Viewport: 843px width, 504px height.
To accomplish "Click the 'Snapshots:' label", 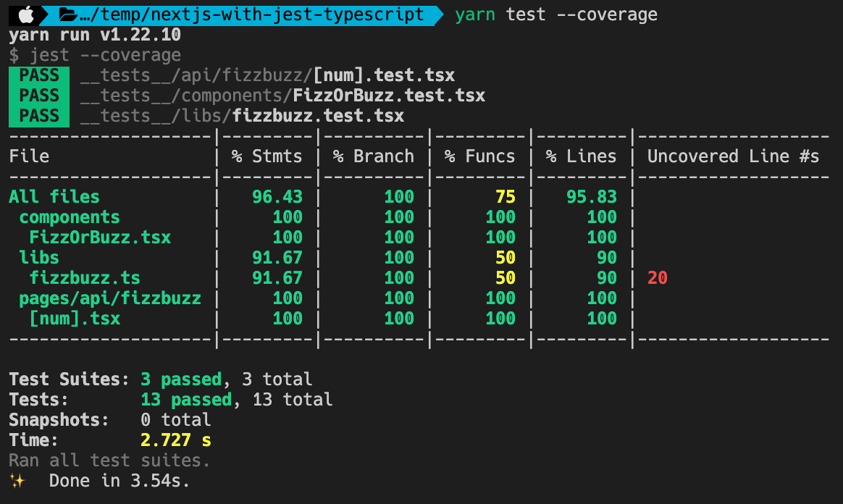I will (59, 420).
